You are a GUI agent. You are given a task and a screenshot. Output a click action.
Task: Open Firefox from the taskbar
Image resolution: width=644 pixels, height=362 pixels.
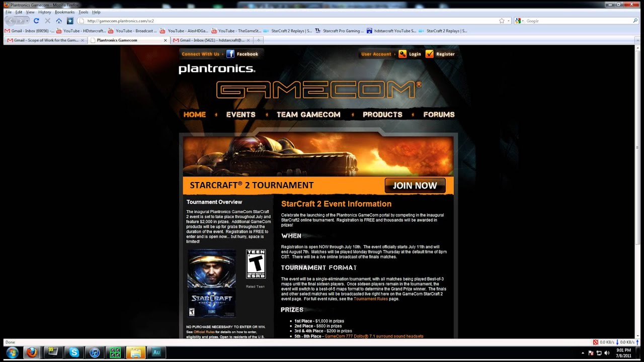point(32,352)
